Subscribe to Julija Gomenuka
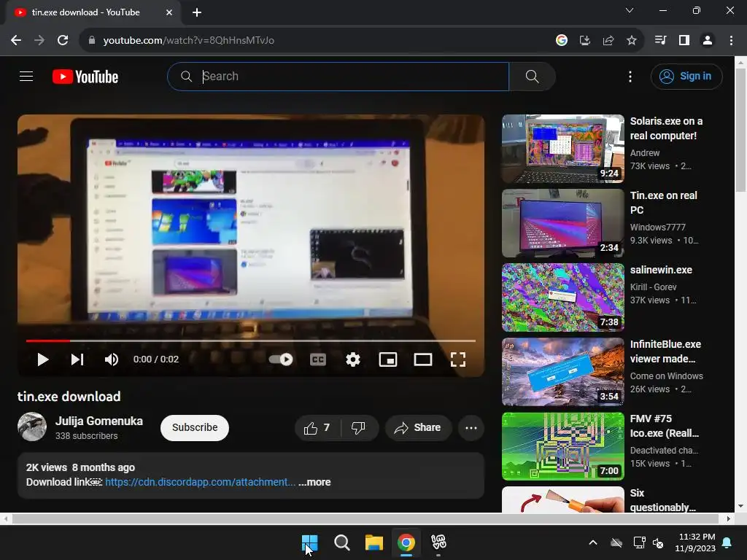This screenshot has height=560, width=747. pyautogui.click(x=194, y=427)
